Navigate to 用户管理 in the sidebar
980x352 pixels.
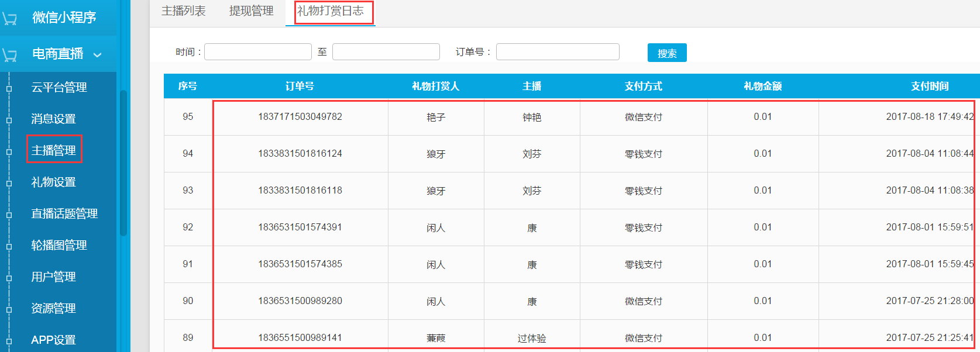click(53, 277)
